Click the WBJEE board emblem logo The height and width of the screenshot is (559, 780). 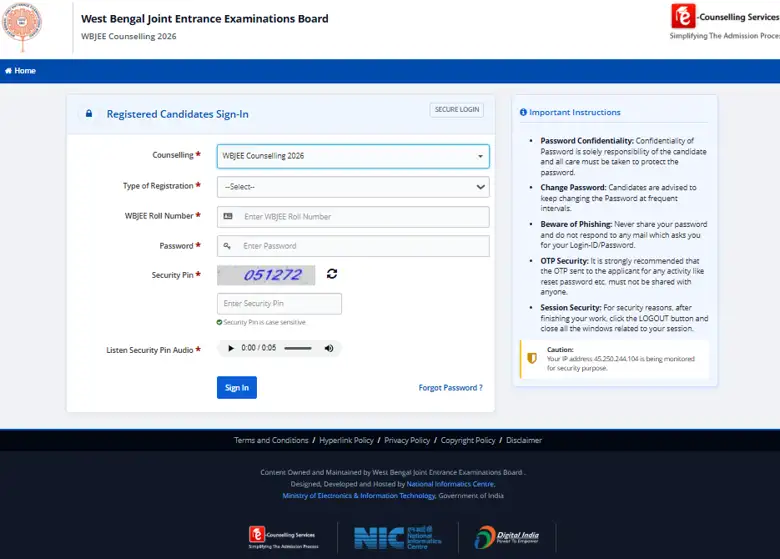tap(22, 26)
